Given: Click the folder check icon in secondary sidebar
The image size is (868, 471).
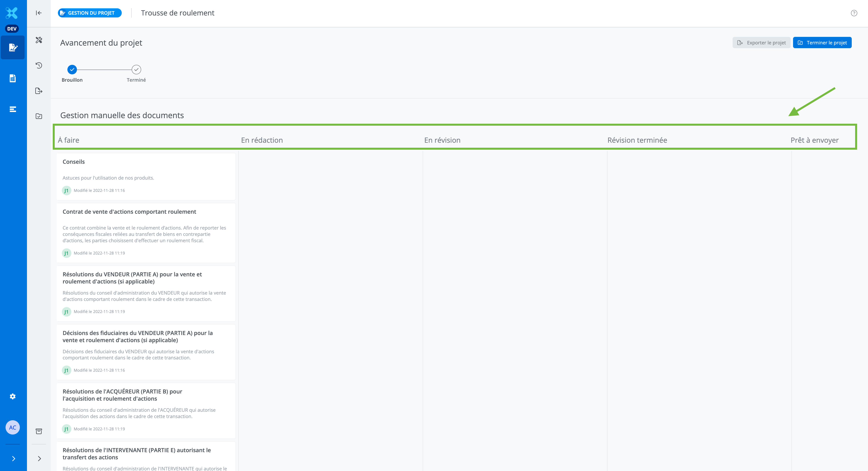Looking at the screenshot, I should (39, 116).
